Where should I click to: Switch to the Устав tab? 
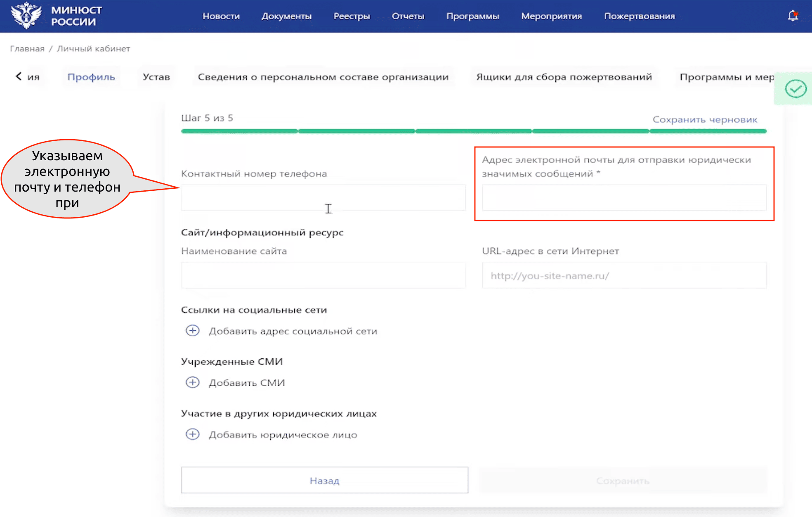click(156, 77)
